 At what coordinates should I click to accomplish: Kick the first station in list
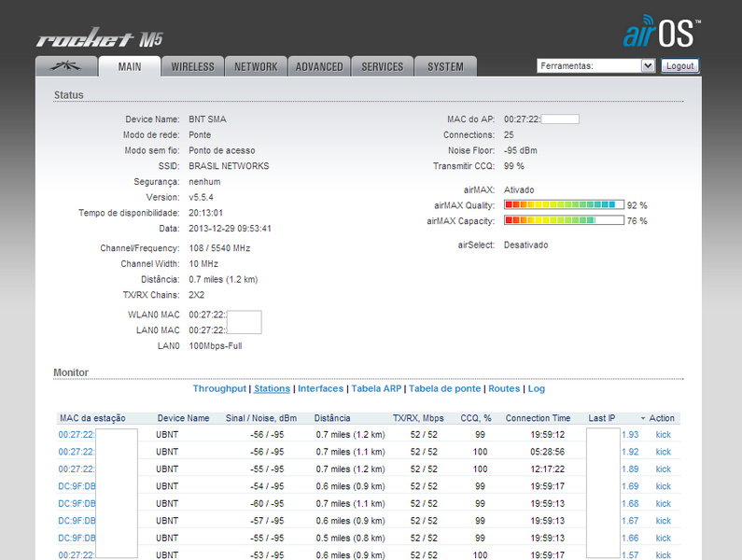point(663,435)
